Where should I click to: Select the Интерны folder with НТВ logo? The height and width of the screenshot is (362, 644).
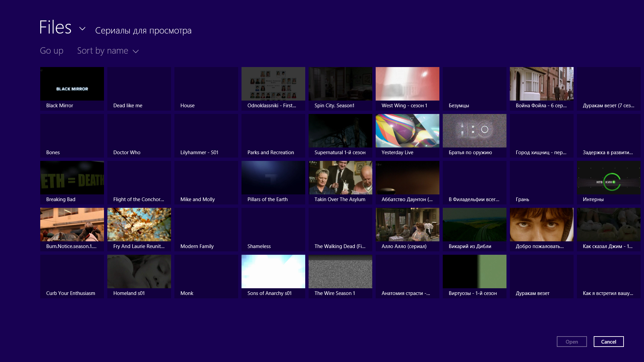coord(608,182)
